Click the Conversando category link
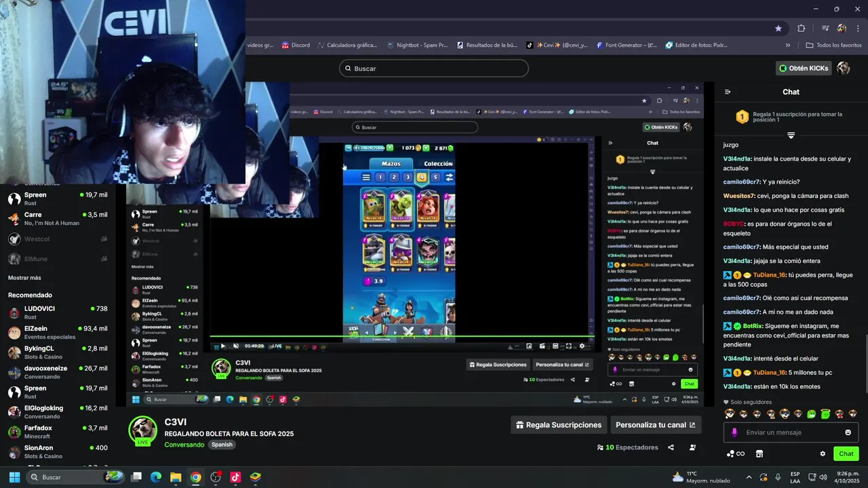Screen dimensions: 868x488 click(x=184, y=445)
